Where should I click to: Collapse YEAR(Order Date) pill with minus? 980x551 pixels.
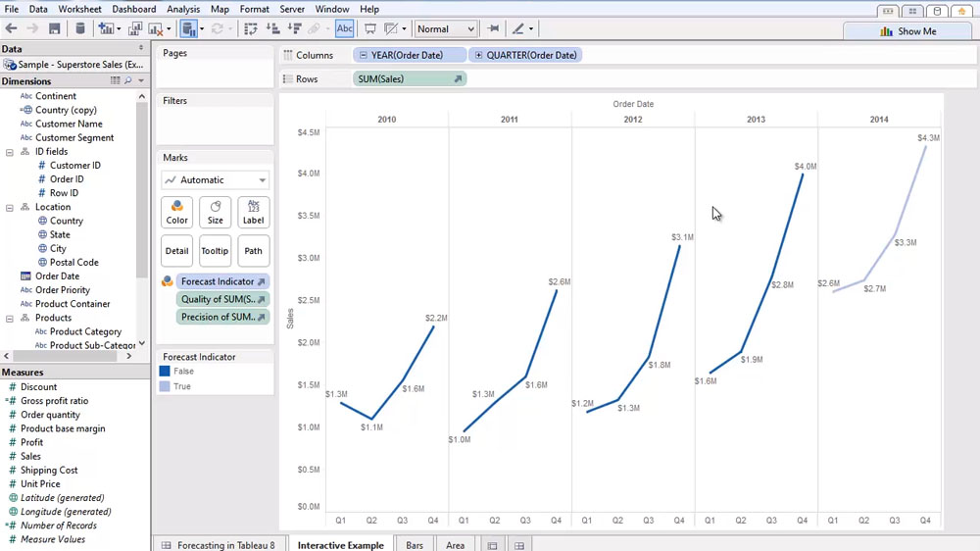pos(364,55)
